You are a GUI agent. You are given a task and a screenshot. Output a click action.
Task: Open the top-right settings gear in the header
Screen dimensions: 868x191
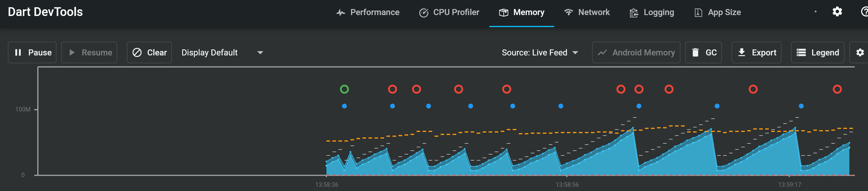point(837,12)
